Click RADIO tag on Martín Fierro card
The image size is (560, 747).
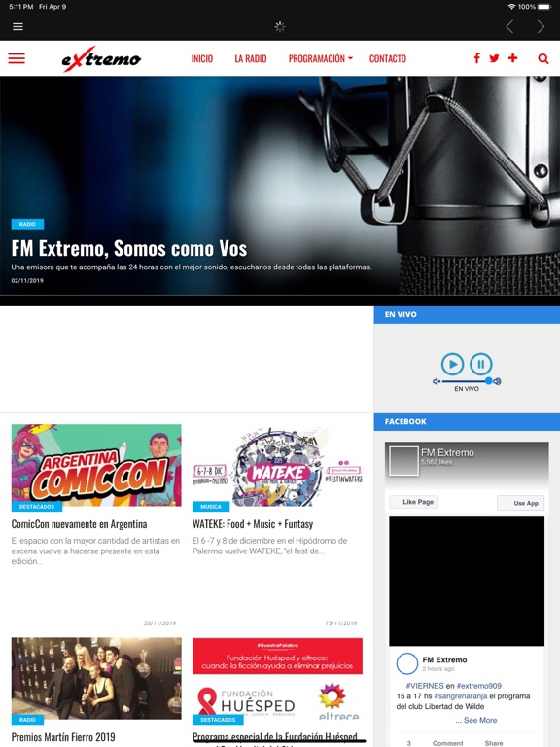[27, 720]
